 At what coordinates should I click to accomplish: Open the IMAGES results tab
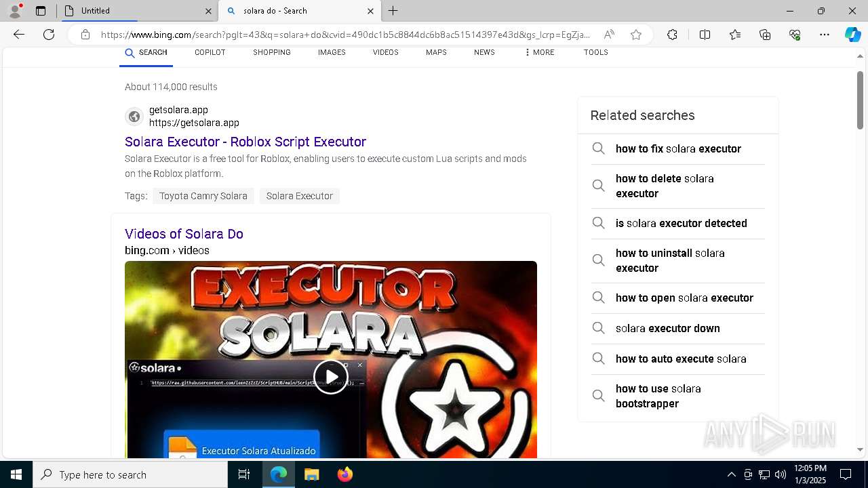coord(332,53)
